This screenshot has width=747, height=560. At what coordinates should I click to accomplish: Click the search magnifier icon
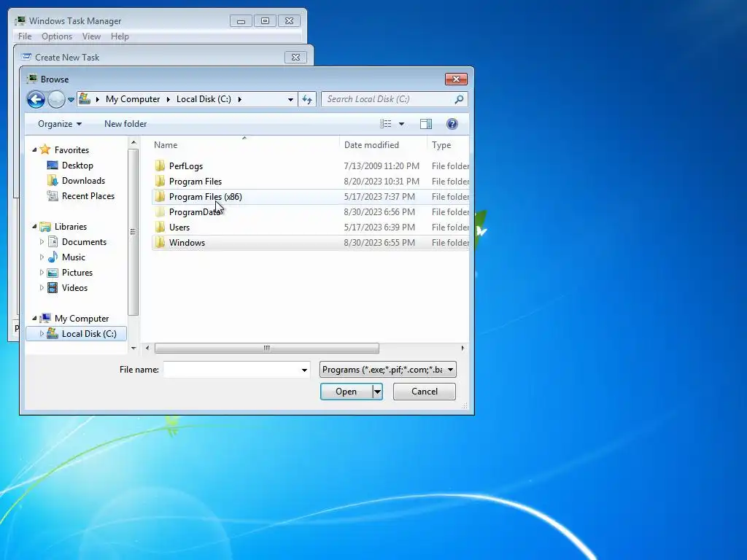coord(459,99)
